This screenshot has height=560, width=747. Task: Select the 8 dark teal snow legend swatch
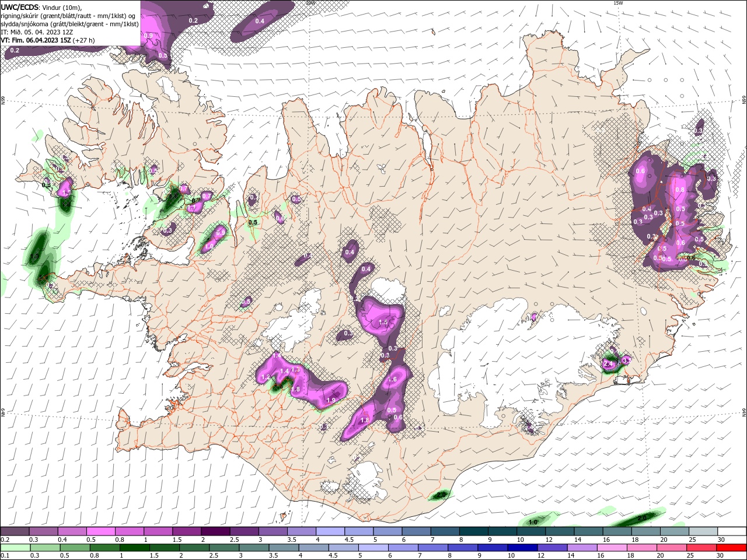[x=474, y=531]
